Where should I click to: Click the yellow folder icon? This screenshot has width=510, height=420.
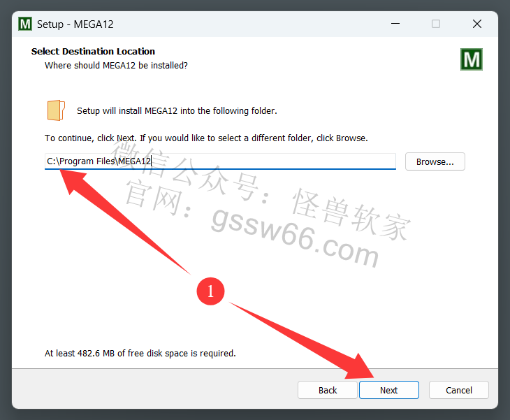pos(56,110)
